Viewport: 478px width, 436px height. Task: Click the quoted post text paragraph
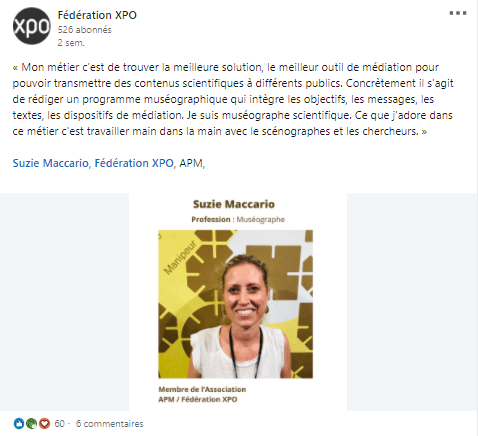point(233,99)
